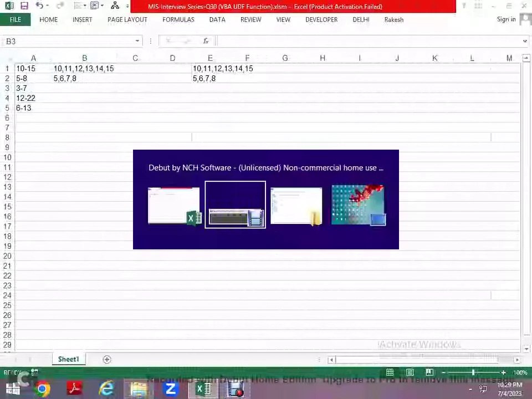This screenshot has height=399, width=532.
Task: Open the DEVELOPER ribbon tab
Action: [x=321, y=20]
